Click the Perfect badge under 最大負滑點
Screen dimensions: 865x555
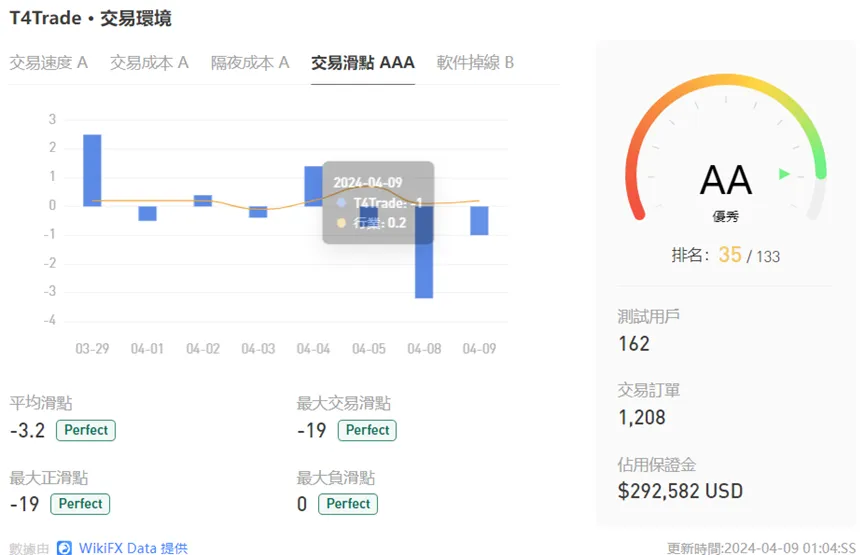[348, 504]
